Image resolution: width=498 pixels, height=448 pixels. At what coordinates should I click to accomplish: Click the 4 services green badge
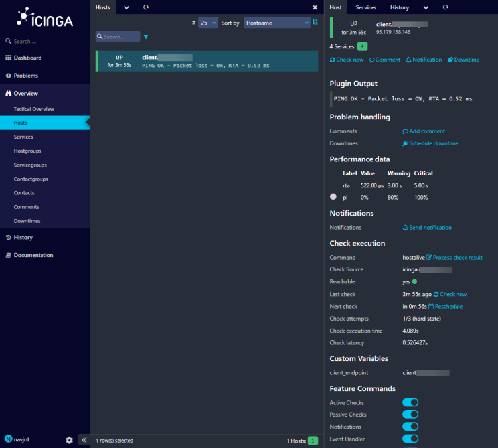point(362,46)
